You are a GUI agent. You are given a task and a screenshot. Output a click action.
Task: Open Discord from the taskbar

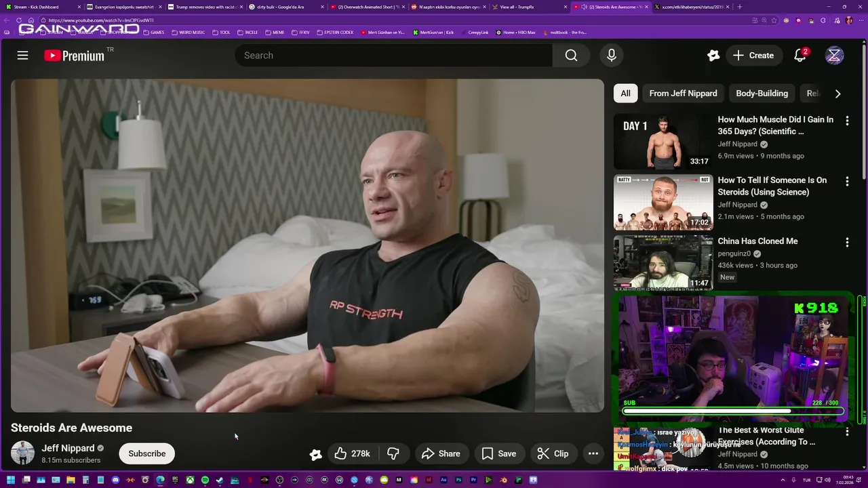pos(115,480)
